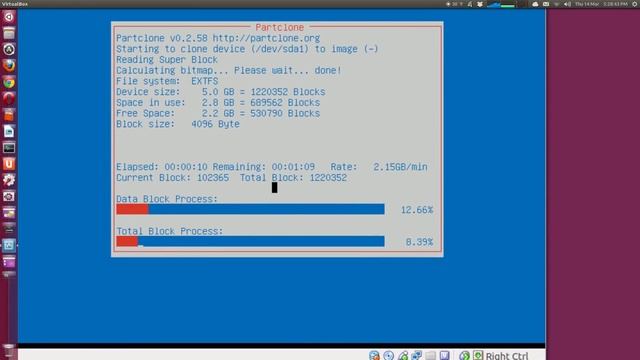Viewport: 640px width, 360px height.
Task: Click VirtualBox shared folders status icon
Action: point(431,356)
